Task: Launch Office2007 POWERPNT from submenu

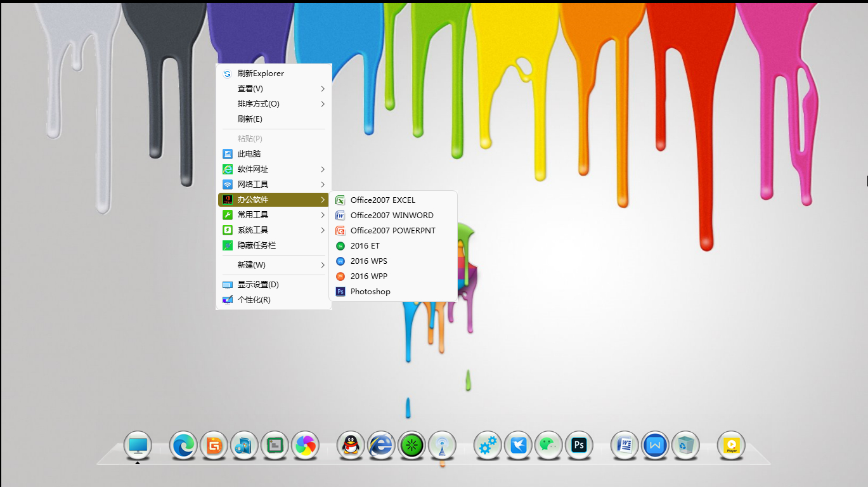Action: pos(393,231)
